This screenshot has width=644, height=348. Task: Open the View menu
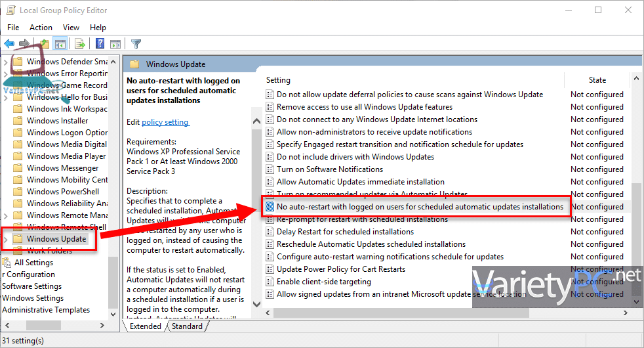click(71, 28)
